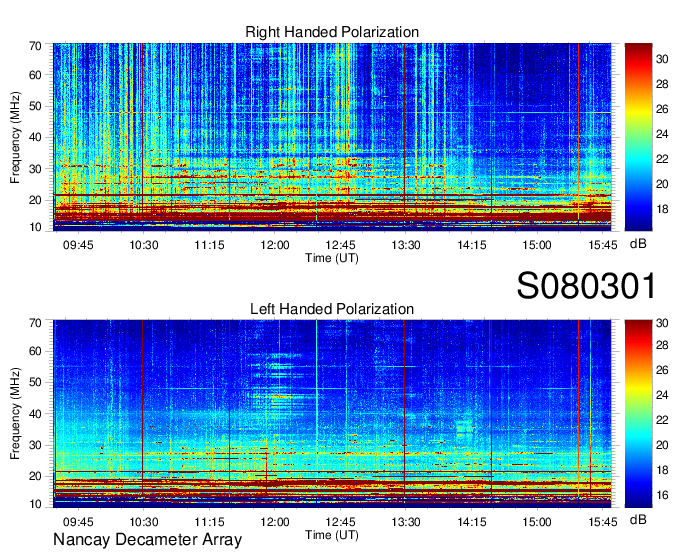Click 'Frequency (MHz)' label of Right Handed plot

pyautogui.click(x=15, y=137)
